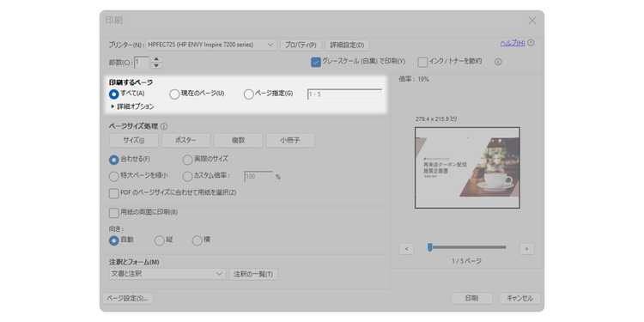Choose ページ指定 radio option
Image resolution: width=644 pixels, height=322 pixels.
click(x=248, y=94)
